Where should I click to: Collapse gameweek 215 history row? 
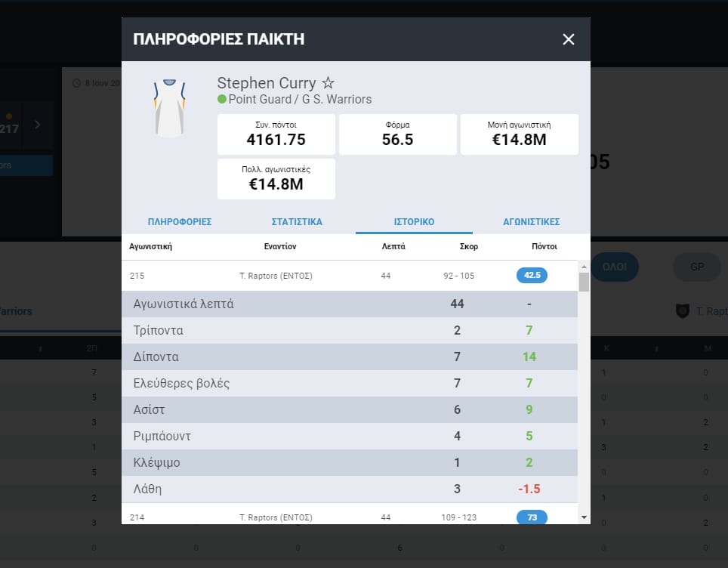pyautogui.click(x=350, y=276)
